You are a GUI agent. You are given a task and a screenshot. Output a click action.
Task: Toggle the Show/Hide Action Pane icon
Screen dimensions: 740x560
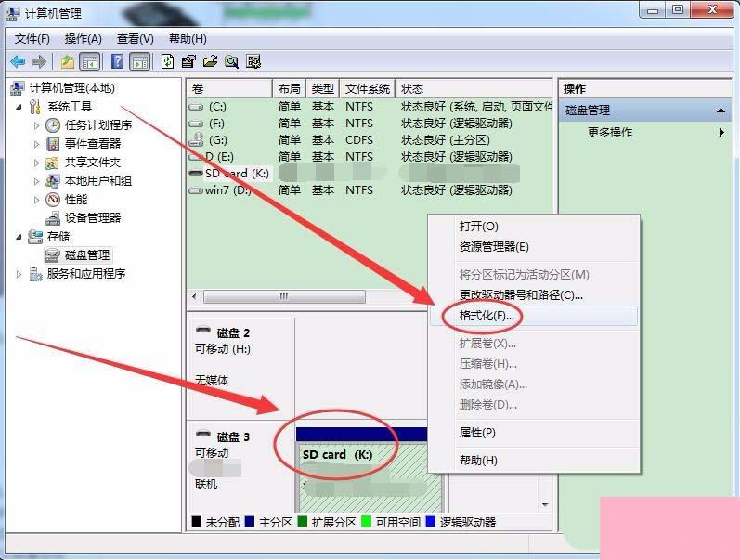click(x=139, y=61)
